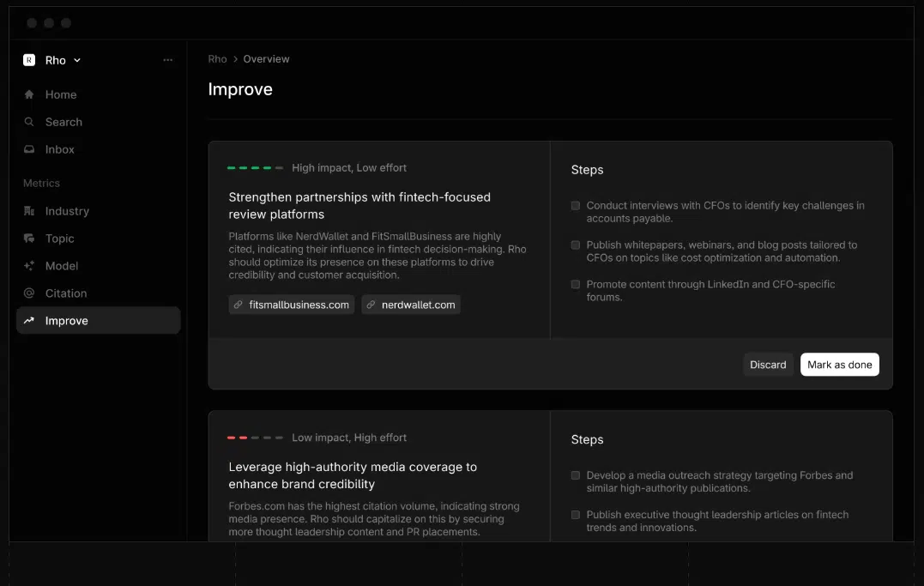The image size is (924, 586).
Task: Expand the Rho workspace dropdown chevron
Action: click(77, 61)
